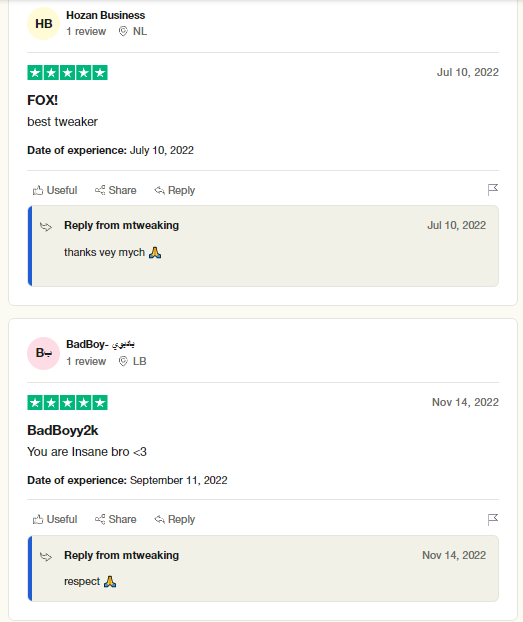
Task: Open the FOX! review title
Action: [x=42, y=100]
